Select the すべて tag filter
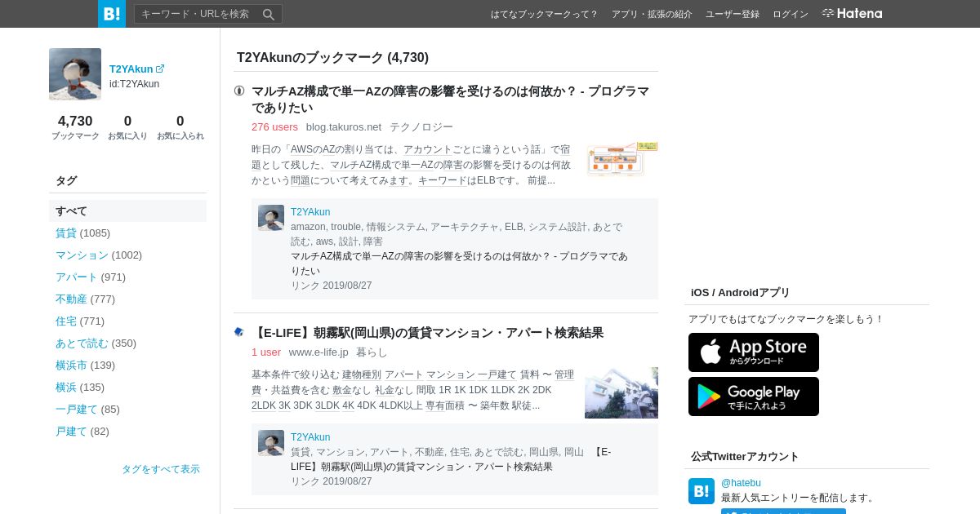The height and width of the screenshot is (514, 980). click(127, 210)
